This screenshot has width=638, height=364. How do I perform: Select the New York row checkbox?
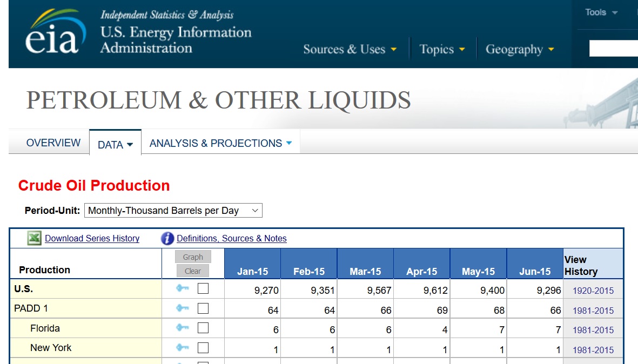click(203, 348)
